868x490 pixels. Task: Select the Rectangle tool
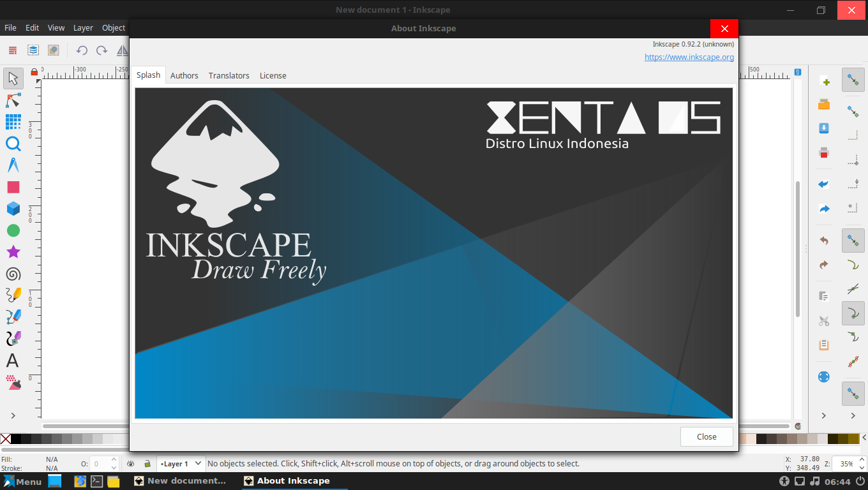pyautogui.click(x=13, y=187)
